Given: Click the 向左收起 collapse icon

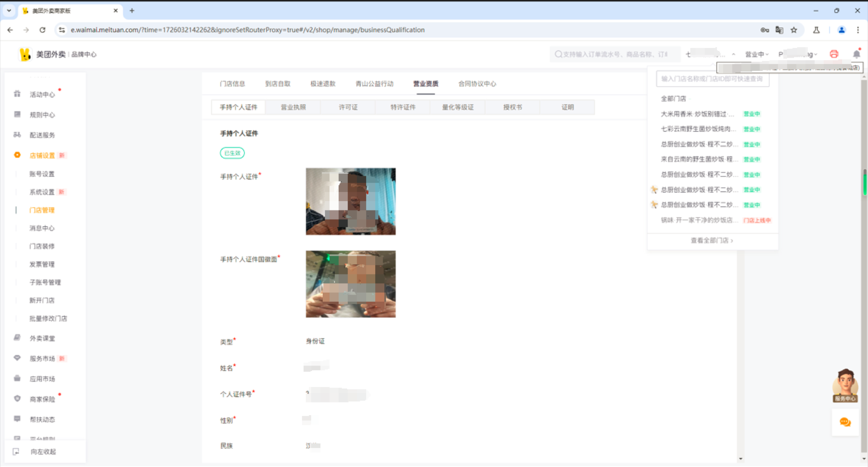Looking at the screenshot, I should point(16,452).
